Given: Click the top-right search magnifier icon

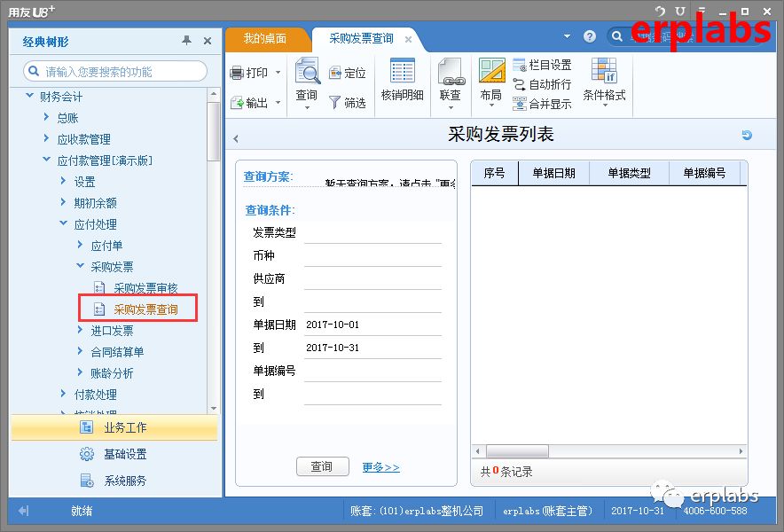Looking at the screenshot, I should click(617, 36).
